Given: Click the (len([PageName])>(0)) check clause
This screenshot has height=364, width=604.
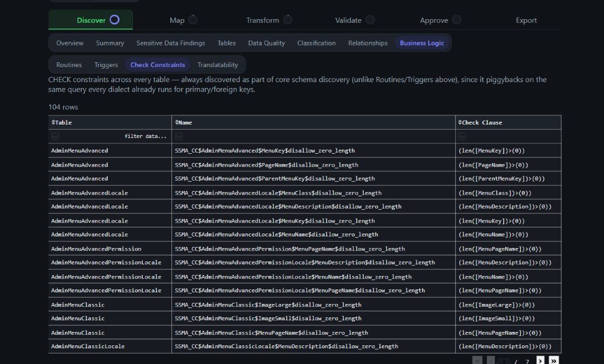Looking at the screenshot, I should [x=493, y=165].
